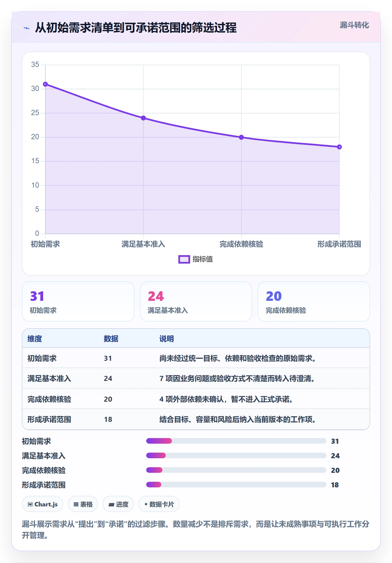Open the 24 满足基本准入 data card
Screen dimensions: 392x563
click(x=196, y=301)
